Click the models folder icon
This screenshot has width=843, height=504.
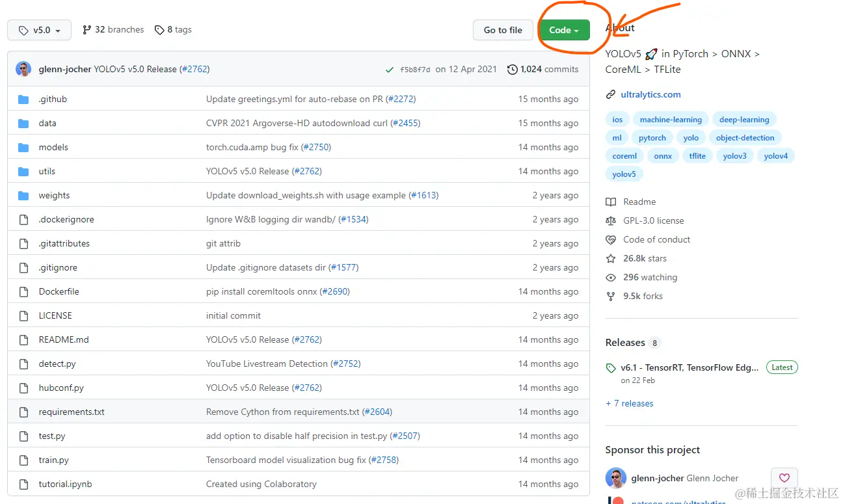point(23,148)
